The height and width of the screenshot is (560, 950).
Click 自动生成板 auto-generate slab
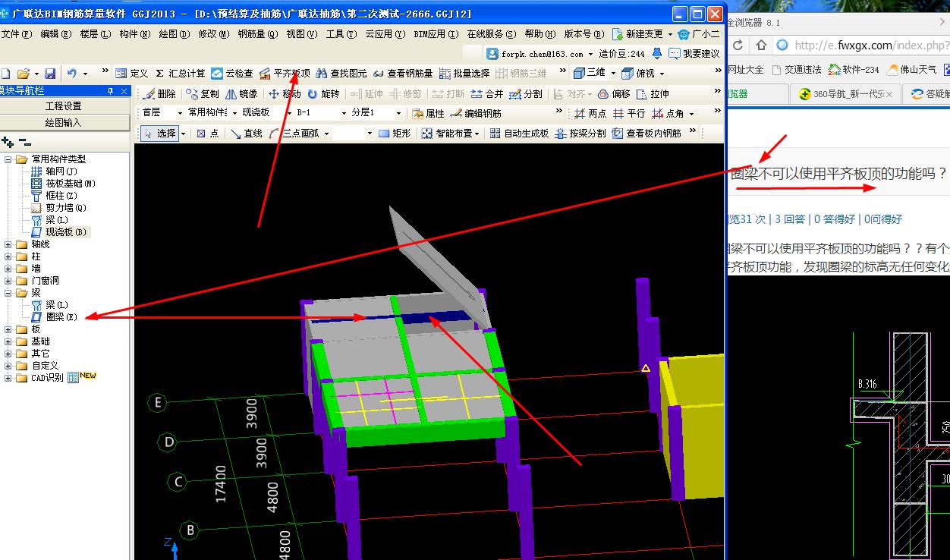[519, 133]
